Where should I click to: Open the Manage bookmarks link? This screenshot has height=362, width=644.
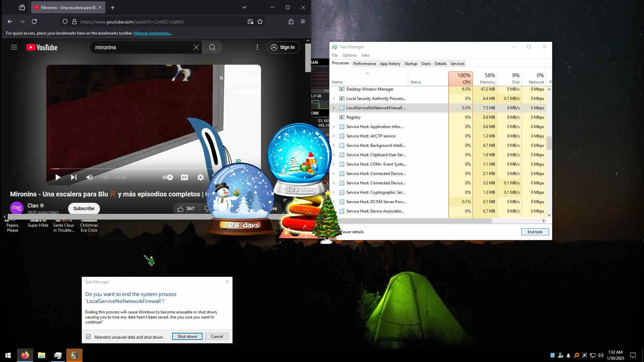pos(153,33)
